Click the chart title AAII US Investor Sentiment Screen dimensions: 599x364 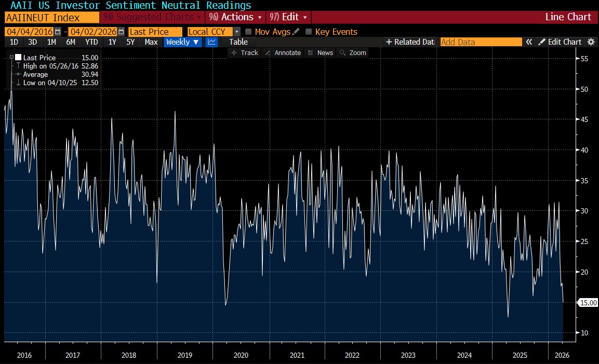tap(130, 5)
